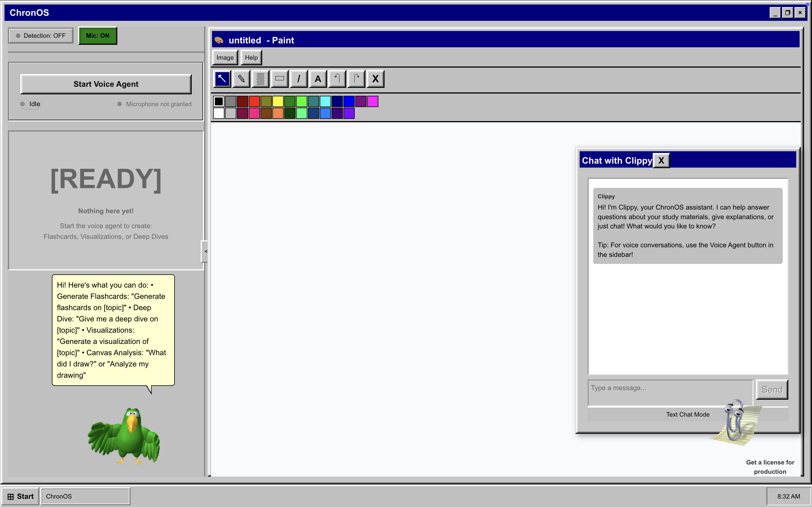The width and height of the screenshot is (812, 507).
Task: Toggle the Detection: OFF switch
Action: (41, 35)
